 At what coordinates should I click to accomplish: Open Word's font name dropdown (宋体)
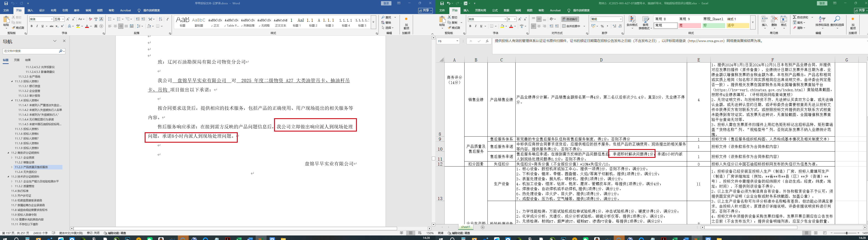(52, 19)
